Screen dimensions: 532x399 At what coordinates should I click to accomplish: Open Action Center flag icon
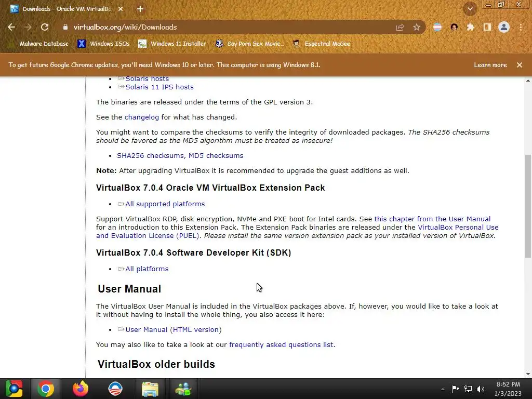pos(455,389)
